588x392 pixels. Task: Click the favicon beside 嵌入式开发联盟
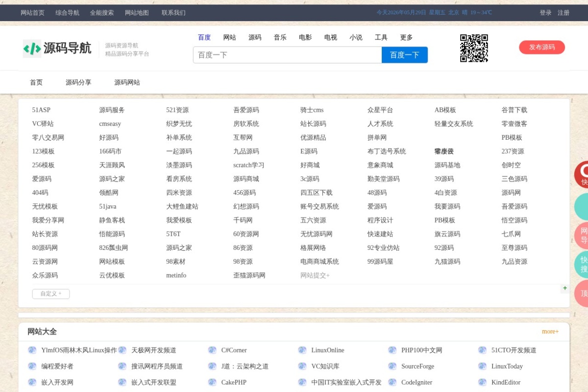coord(122,383)
